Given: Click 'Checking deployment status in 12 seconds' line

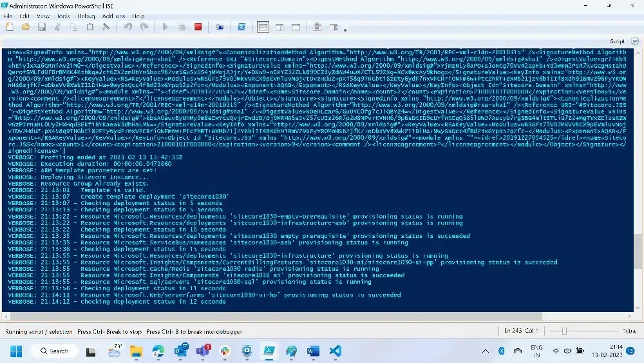Looking at the screenshot, I should pos(117,301).
